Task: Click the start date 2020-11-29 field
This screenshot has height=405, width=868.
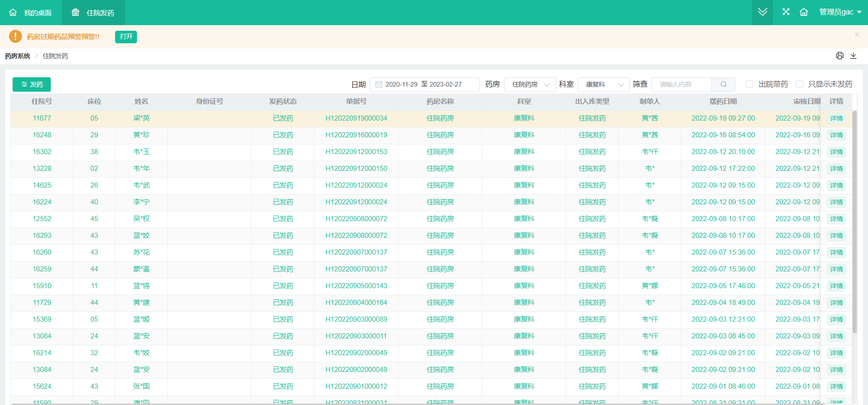Action: coord(402,84)
